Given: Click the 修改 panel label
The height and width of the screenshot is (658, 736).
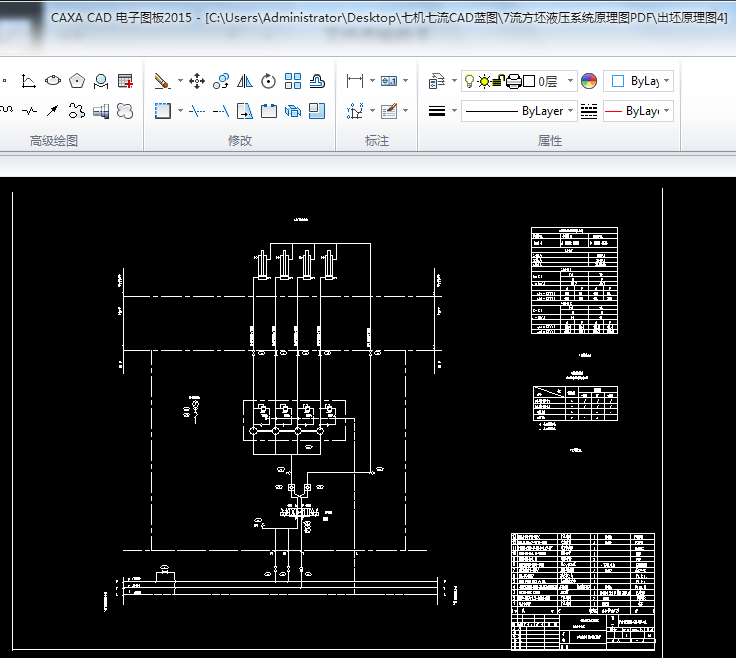Looking at the screenshot, I should tap(240, 141).
